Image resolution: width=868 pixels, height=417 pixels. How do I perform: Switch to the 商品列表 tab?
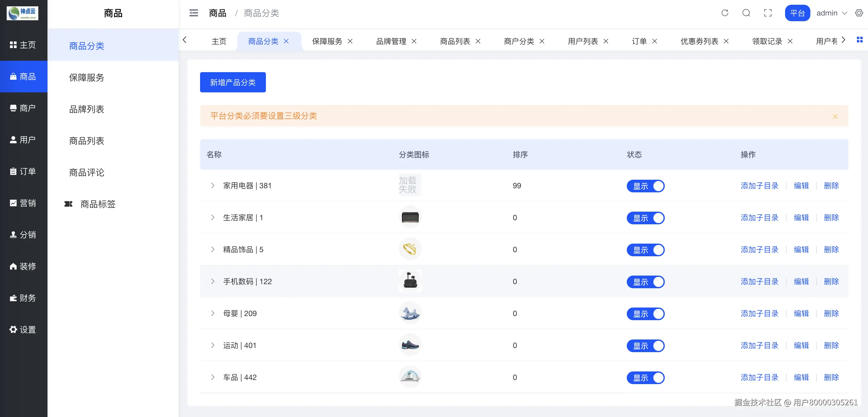point(455,41)
